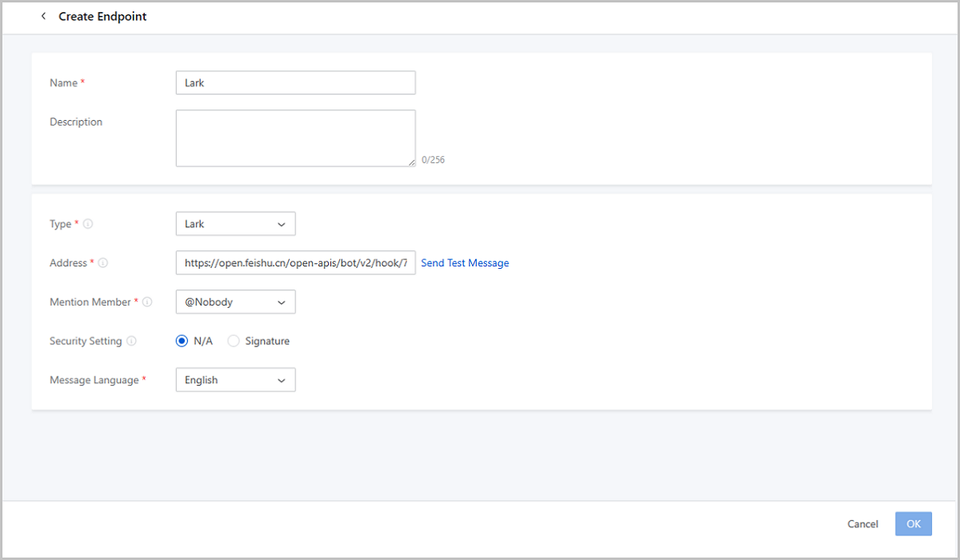This screenshot has width=960, height=560.
Task: Click the info icon next to Security Setting
Action: tap(131, 341)
